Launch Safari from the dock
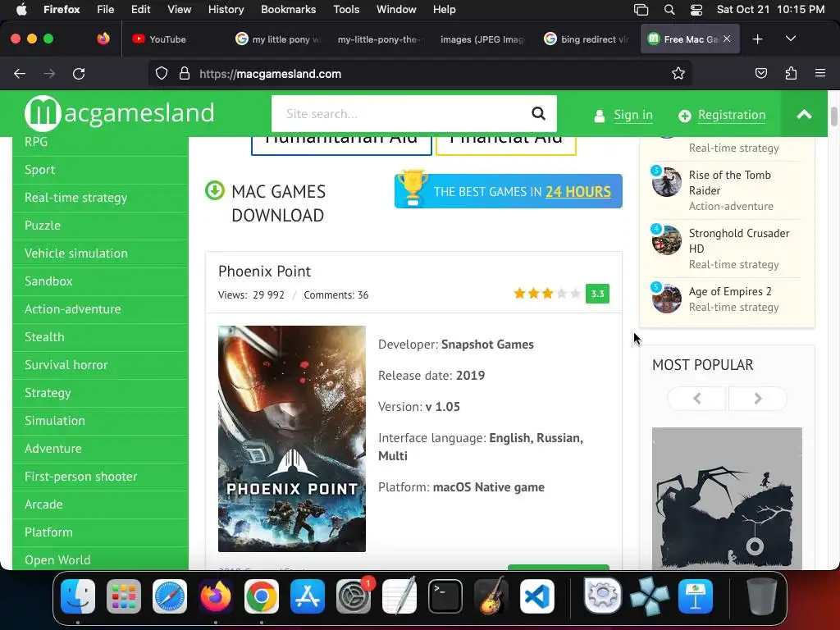The image size is (840, 630). 170,596
